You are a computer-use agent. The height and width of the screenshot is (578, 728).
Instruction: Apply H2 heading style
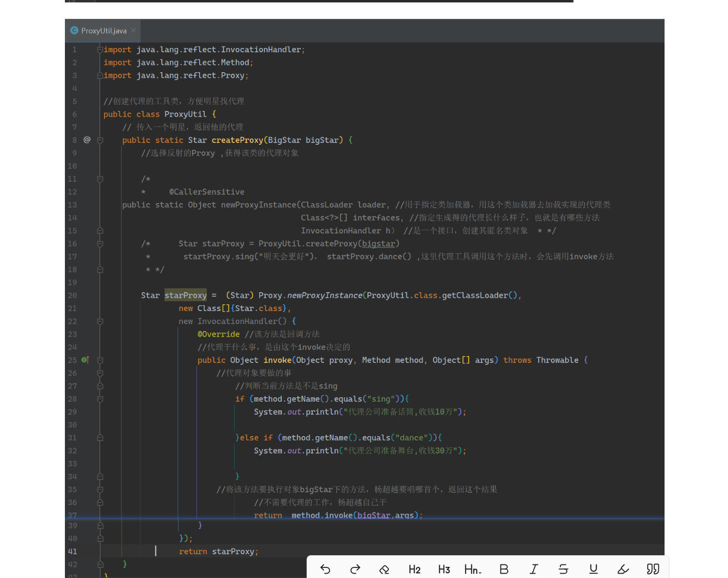pyautogui.click(x=415, y=569)
